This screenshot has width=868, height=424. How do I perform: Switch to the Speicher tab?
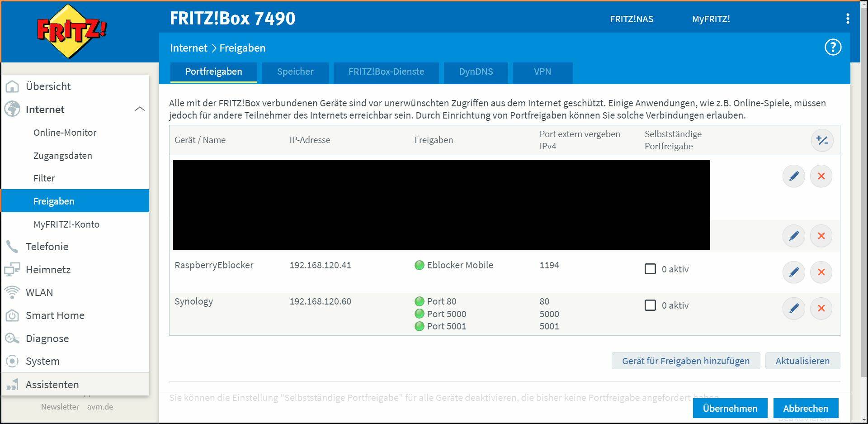point(295,72)
